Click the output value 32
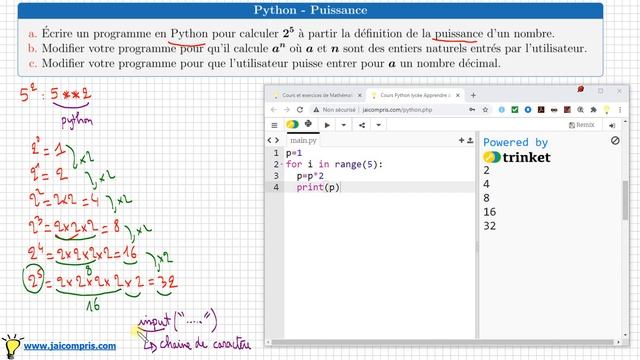The width and height of the screenshot is (640, 360). (x=489, y=226)
